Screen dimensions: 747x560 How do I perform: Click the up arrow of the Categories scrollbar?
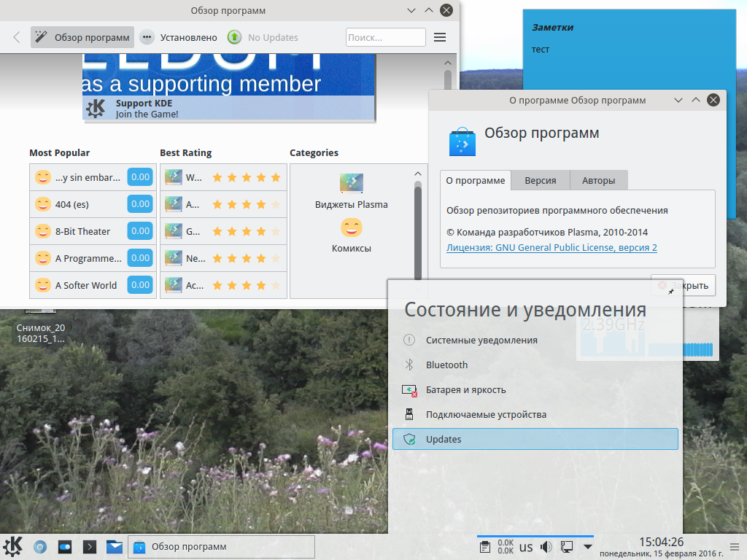tap(418, 174)
